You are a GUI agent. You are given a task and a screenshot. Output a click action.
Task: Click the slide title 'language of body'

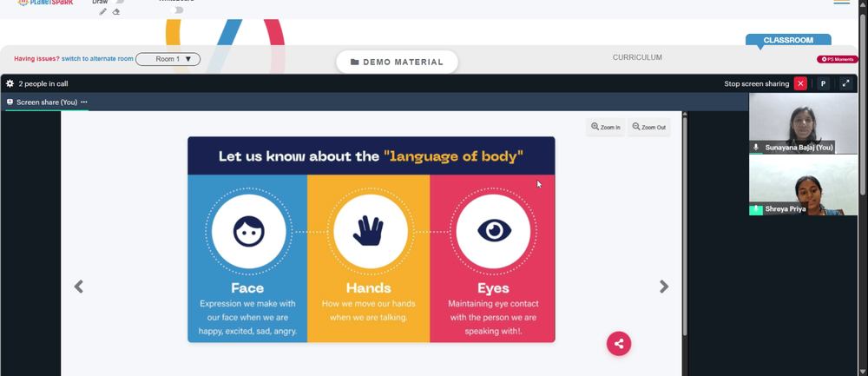(453, 156)
